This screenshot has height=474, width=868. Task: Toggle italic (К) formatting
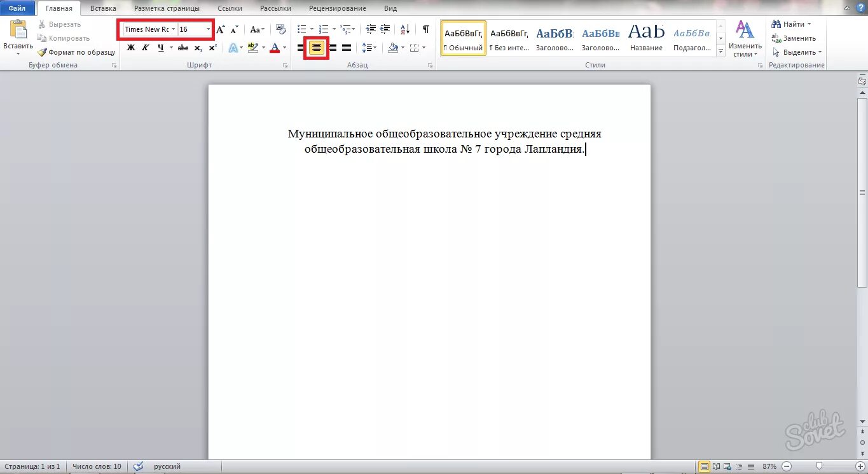click(x=145, y=48)
